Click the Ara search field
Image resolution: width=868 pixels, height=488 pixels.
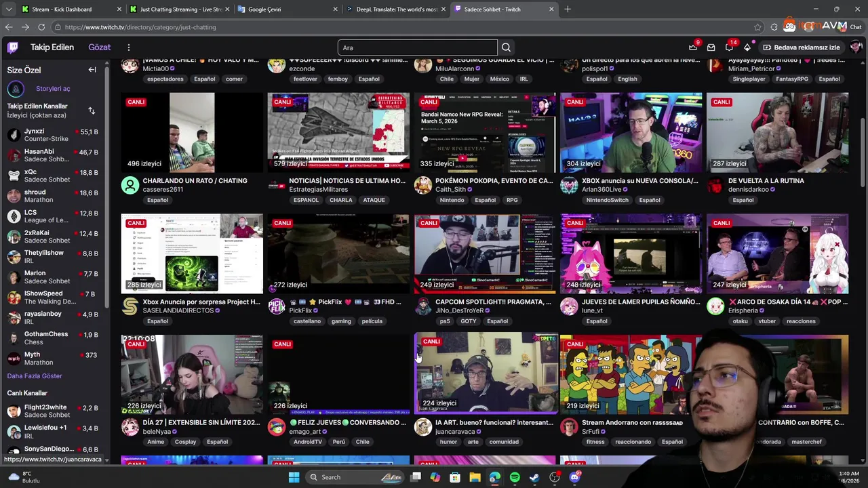pyautogui.click(x=418, y=47)
